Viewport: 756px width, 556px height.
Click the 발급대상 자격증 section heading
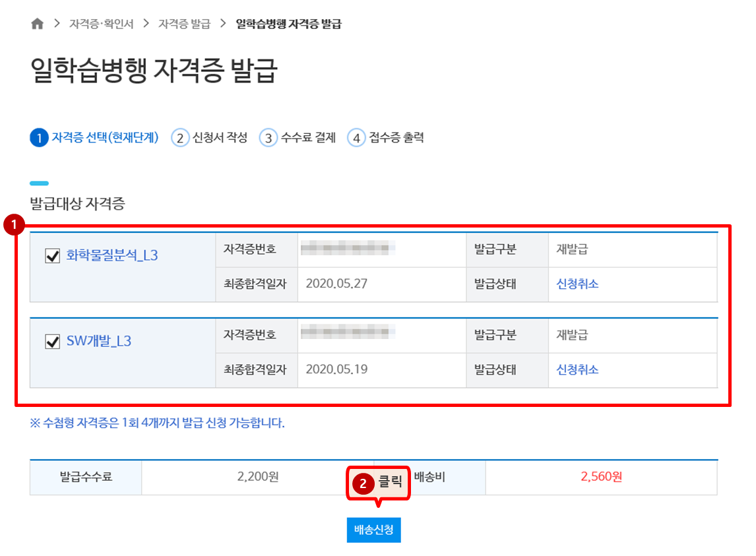[x=78, y=204]
